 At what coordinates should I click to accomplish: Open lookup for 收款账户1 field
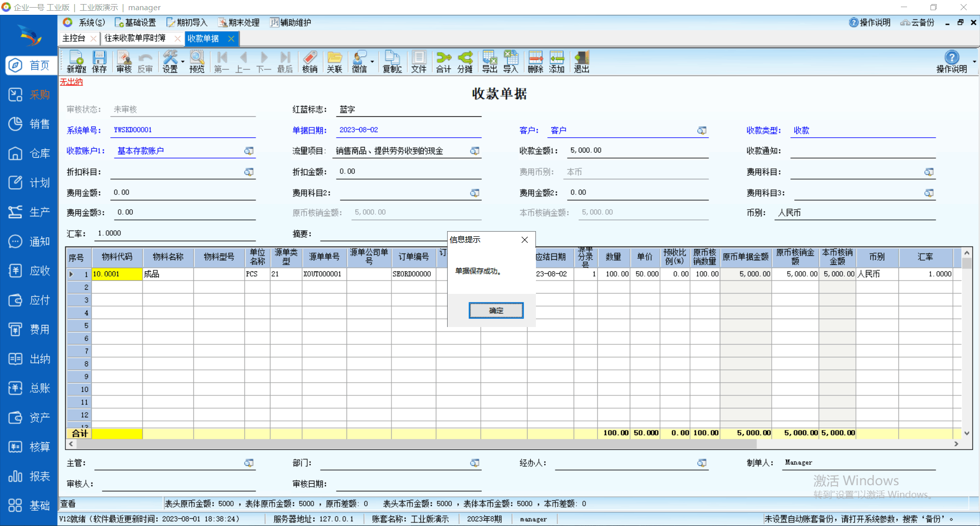[249, 151]
